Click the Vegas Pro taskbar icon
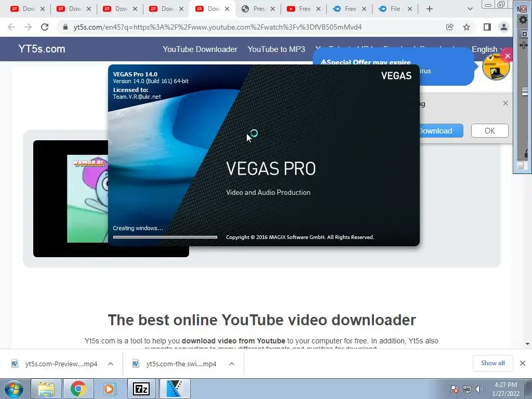Viewport: 532px width, 399px height. (x=175, y=389)
